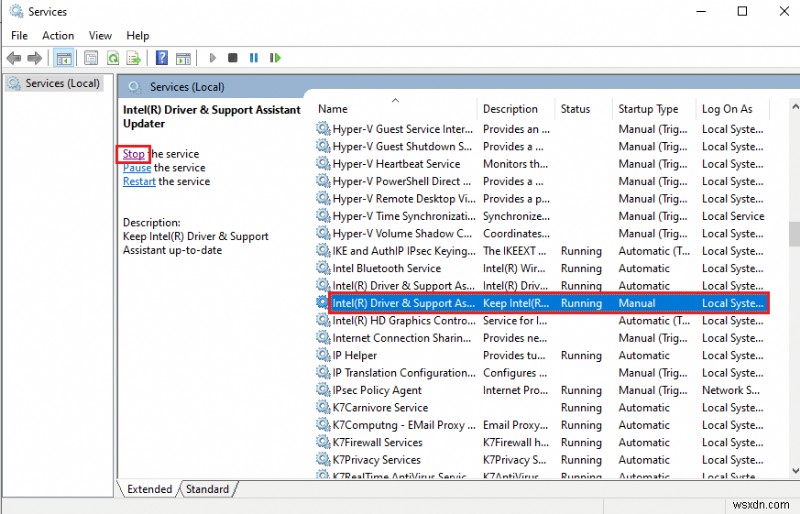Click the Back arrow toolbar icon
The image size is (800, 514).
click(14, 58)
